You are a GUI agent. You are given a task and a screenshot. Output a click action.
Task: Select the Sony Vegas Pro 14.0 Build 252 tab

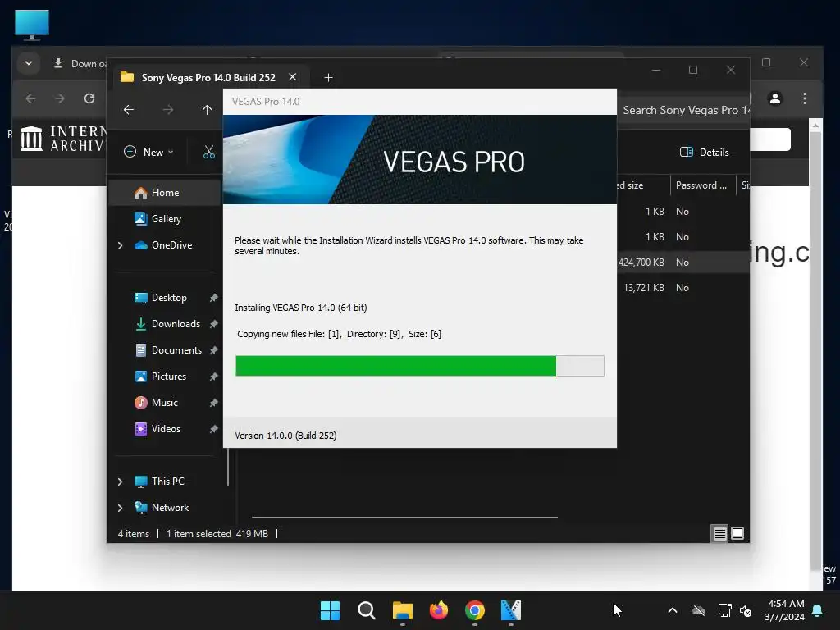208,77
